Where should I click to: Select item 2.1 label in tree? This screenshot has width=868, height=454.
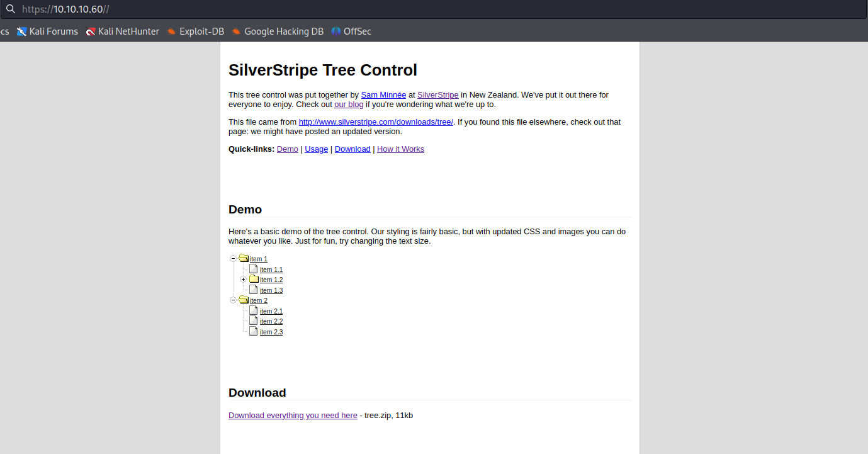[x=271, y=311]
